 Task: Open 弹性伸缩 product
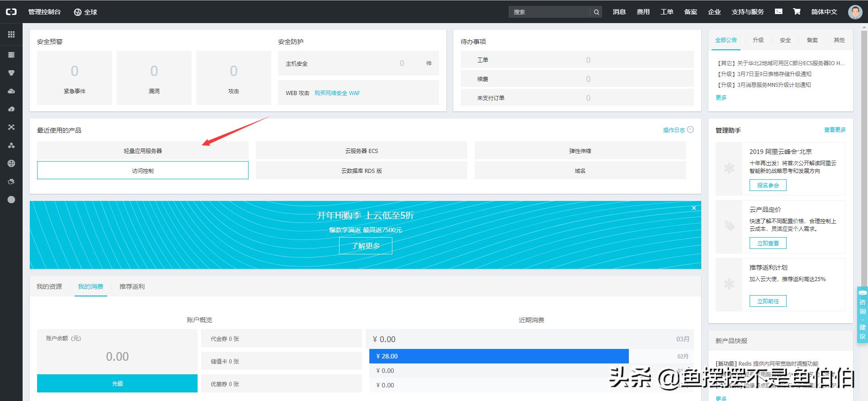pos(580,151)
